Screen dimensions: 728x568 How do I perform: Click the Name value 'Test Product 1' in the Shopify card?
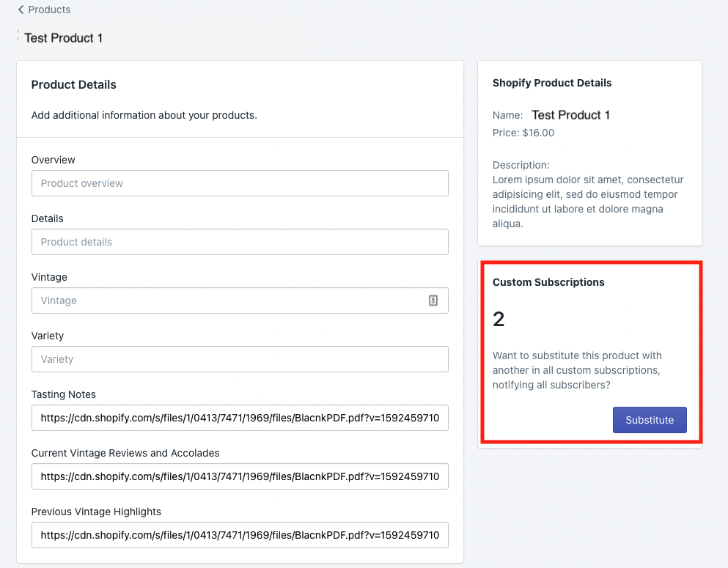570,115
